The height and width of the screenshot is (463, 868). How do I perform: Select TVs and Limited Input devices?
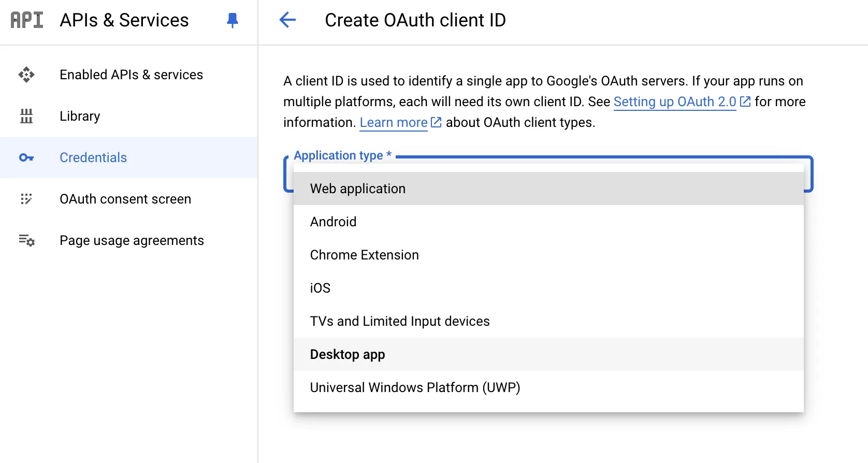click(548, 321)
